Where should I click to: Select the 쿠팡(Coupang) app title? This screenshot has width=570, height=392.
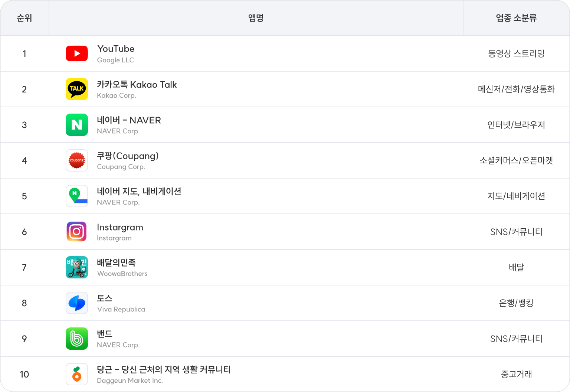pyautogui.click(x=128, y=156)
